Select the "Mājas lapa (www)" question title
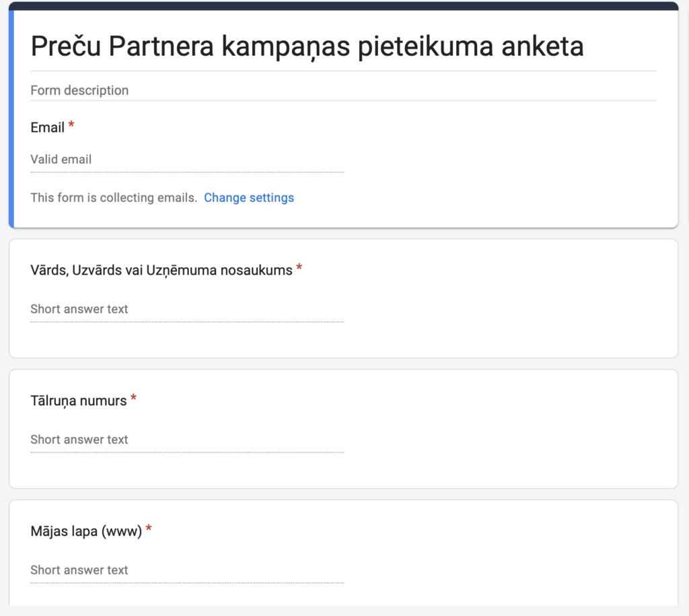 (x=86, y=531)
